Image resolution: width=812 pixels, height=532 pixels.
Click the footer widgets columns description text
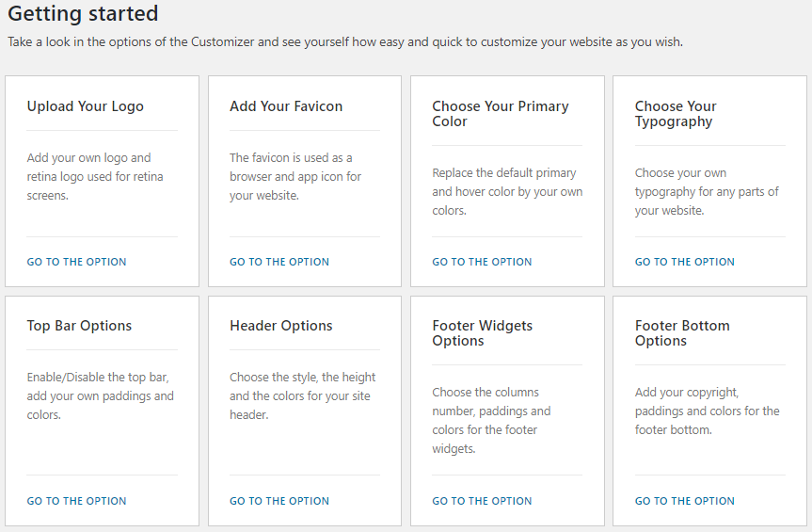[x=491, y=420]
